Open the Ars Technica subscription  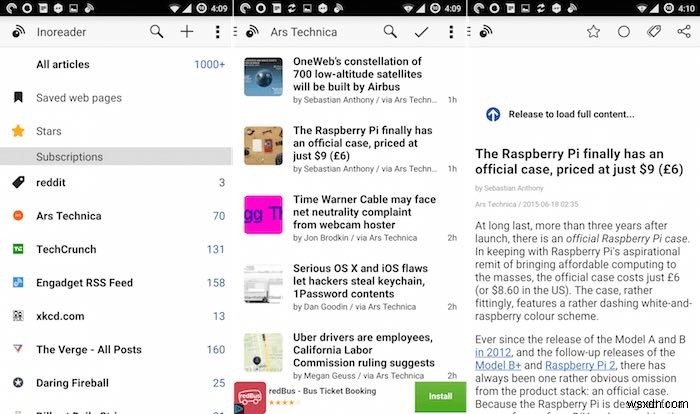[116, 216]
